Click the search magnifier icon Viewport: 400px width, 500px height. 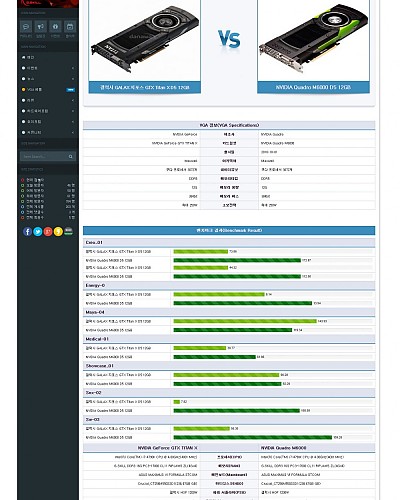(x=71, y=156)
